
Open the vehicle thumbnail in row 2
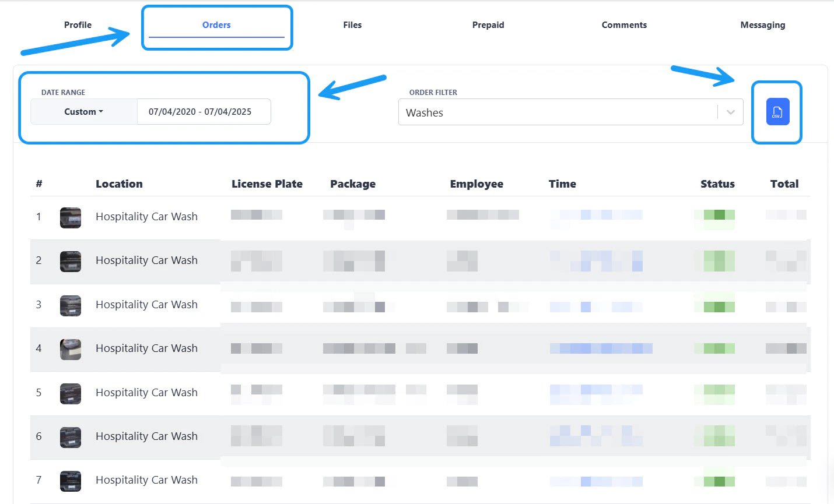pos(71,262)
